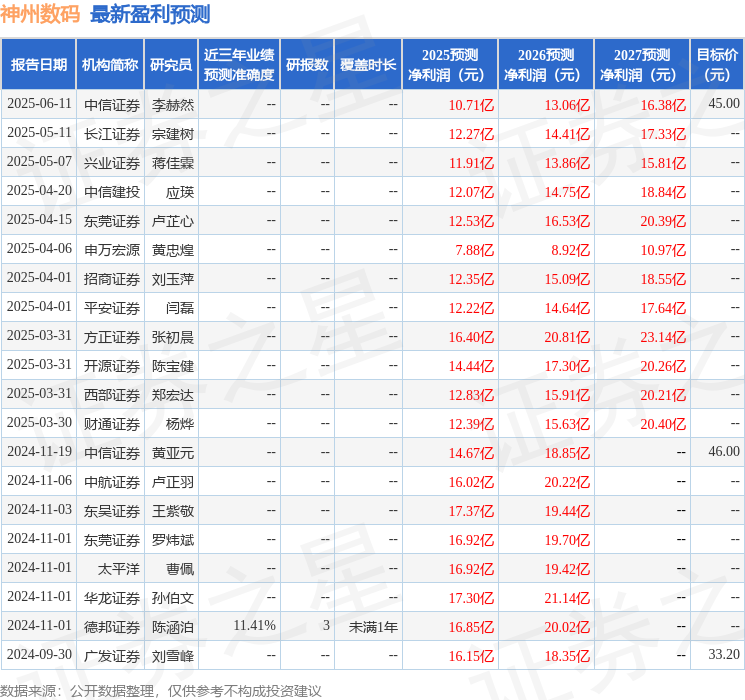Select the 华龙证券 institution cell
The width and height of the screenshot is (745, 700).
point(112,598)
